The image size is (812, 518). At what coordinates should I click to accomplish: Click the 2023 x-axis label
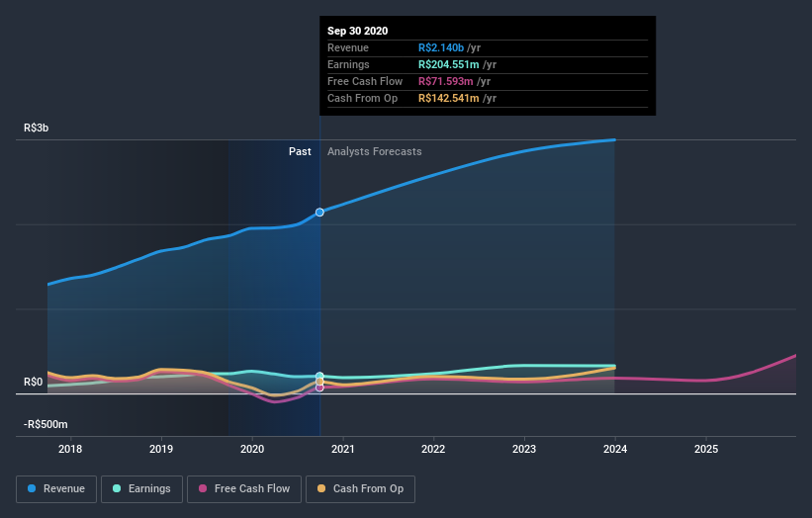click(x=524, y=449)
